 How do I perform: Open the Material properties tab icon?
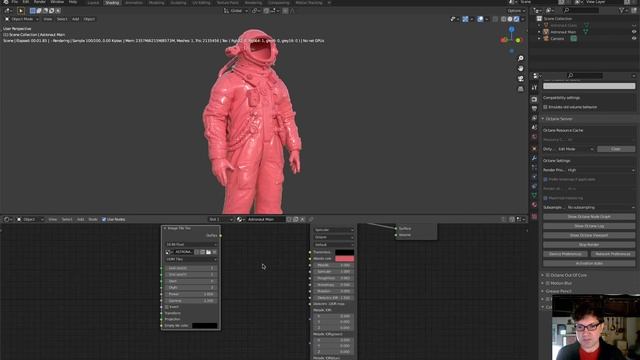(534, 205)
